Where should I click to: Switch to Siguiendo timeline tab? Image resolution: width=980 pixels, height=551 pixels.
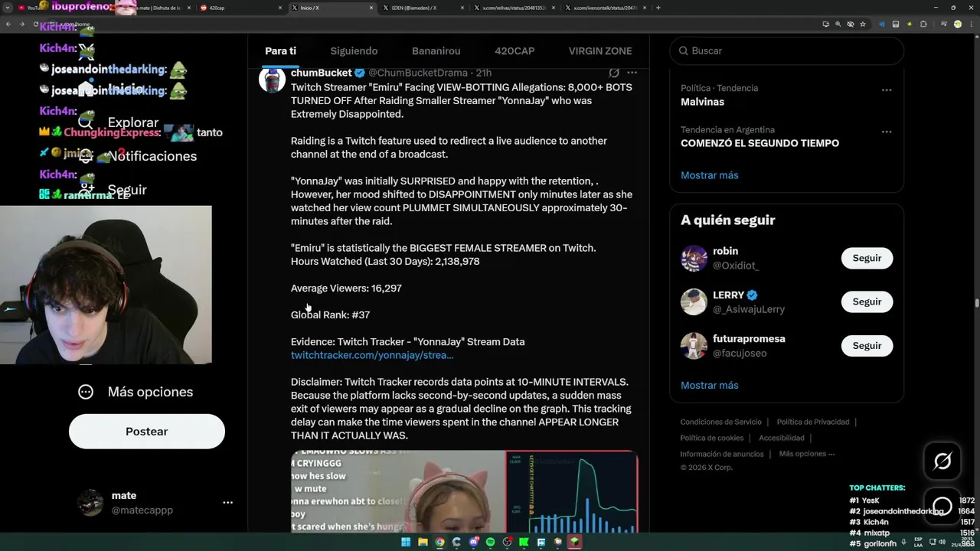click(x=354, y=51)
